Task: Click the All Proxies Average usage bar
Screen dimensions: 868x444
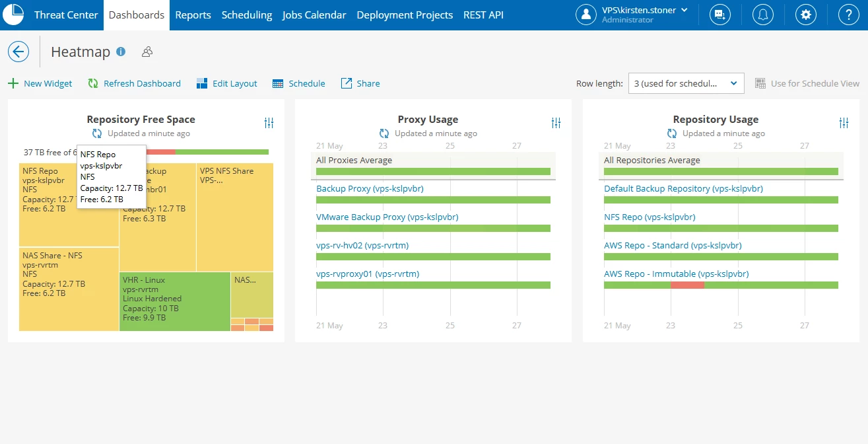Action: tap(433, 172)
